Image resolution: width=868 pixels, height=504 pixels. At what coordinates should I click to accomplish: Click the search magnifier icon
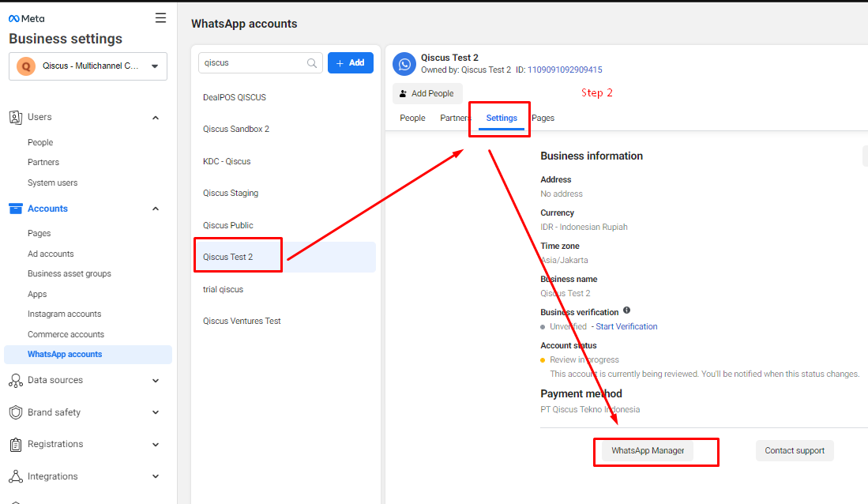pos(313,63)
